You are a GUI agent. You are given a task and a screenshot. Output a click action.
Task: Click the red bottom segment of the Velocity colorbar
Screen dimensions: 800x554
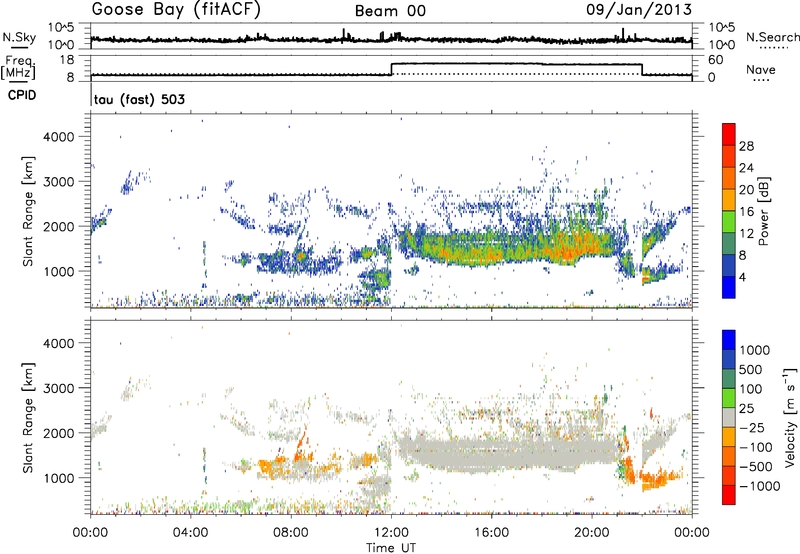729,495
